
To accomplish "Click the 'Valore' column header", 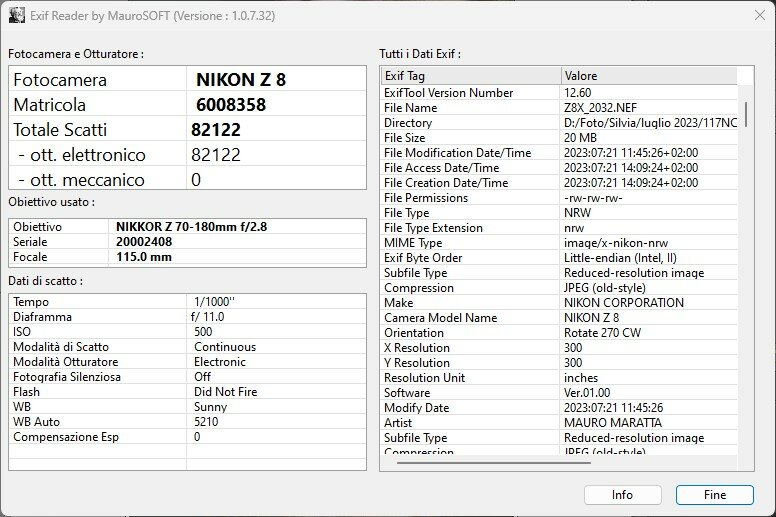I will point(649,76).
